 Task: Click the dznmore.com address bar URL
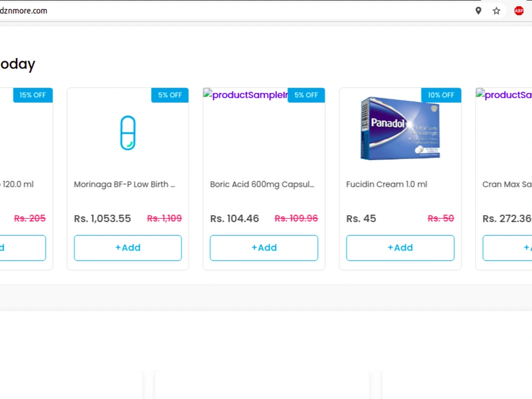[x=24, y=11]
